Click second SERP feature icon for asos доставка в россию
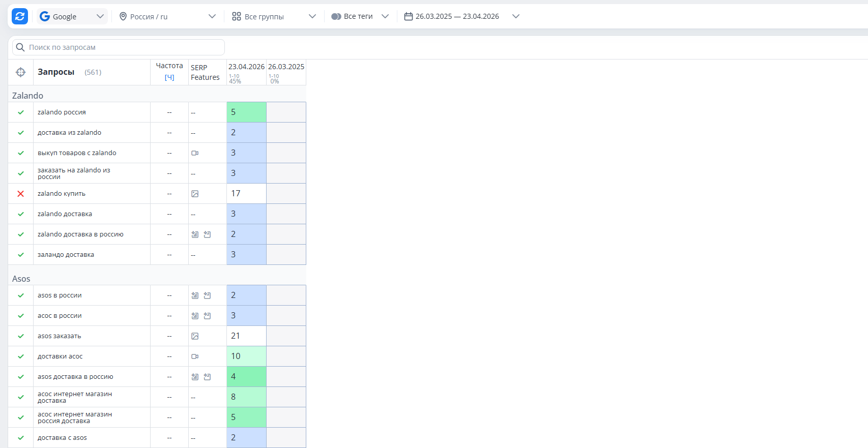The image size is (868, 448). coord(207,377)
